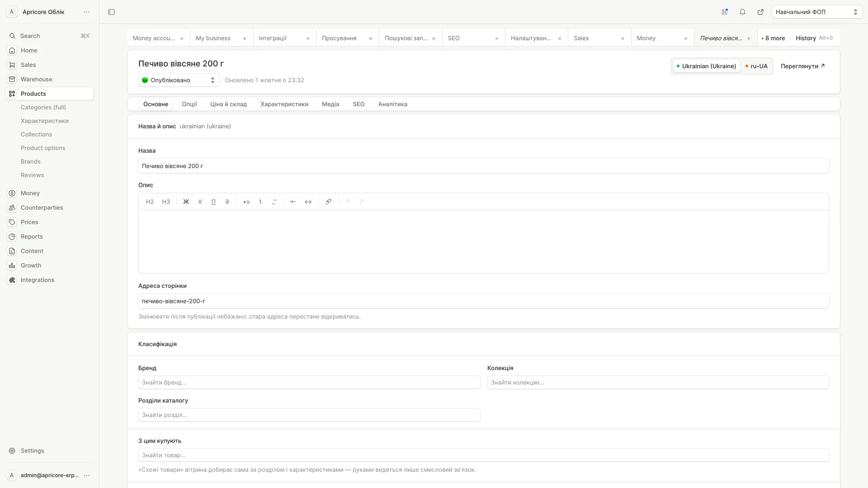
Task: Click the redo arrow in editor toolbar
Action: click(362, 202)
